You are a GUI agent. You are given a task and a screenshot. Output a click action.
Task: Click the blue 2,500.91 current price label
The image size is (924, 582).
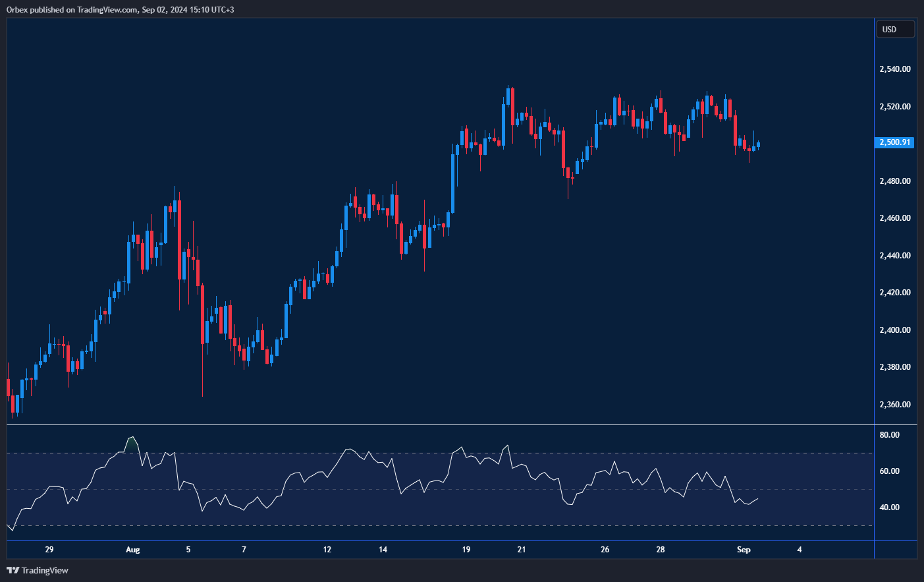pyautogui.click(x=894, y=142)
